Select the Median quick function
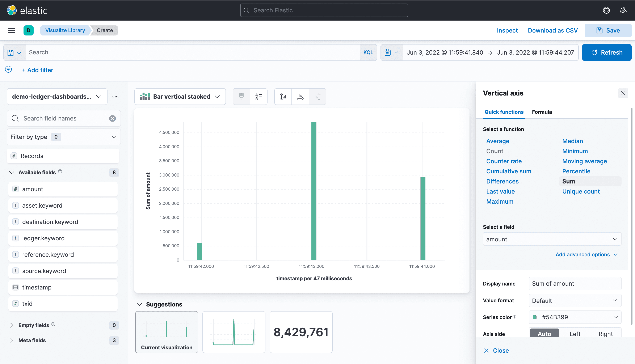Screen dimensions: 635x364 click(x=572, y=141)
